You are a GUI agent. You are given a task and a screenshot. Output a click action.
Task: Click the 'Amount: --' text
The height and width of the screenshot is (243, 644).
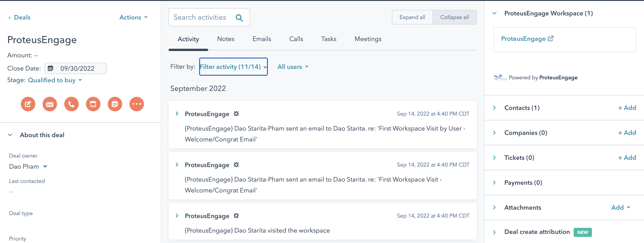[22, 55]
